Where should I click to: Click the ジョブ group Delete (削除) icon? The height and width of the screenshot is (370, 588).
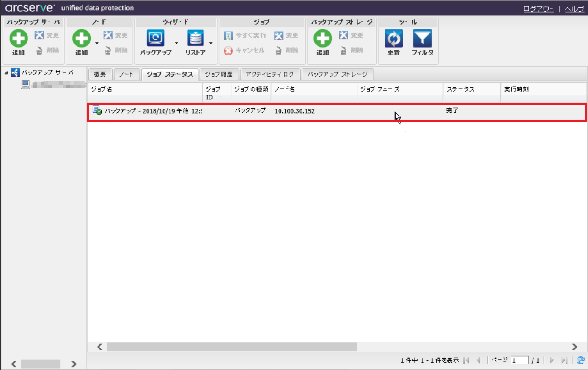point(278,50)
